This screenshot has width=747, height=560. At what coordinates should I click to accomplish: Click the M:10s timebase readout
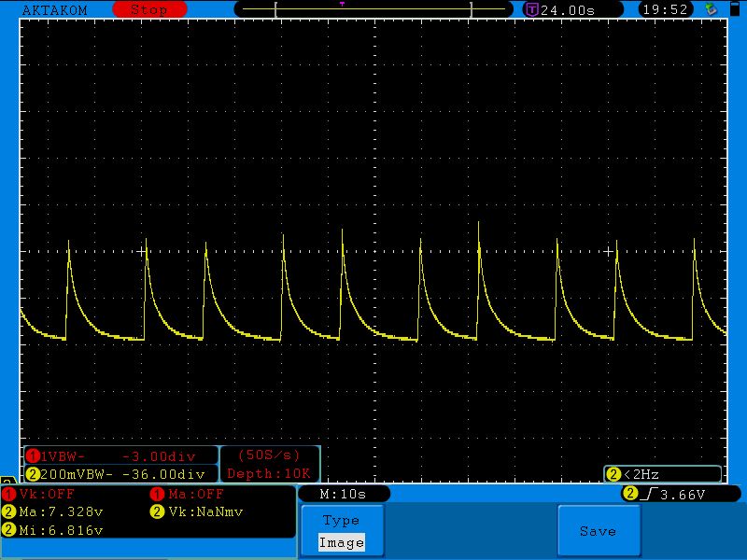(343, 494)
